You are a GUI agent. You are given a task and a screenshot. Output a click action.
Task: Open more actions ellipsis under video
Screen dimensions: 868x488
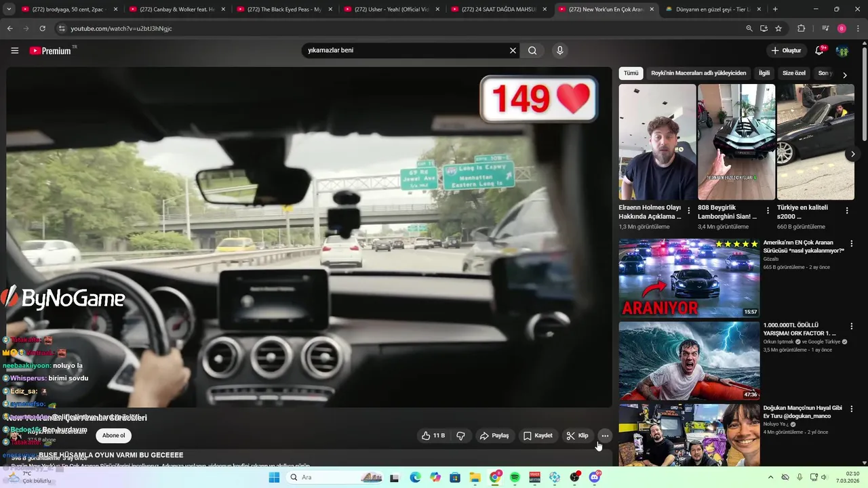605,436
